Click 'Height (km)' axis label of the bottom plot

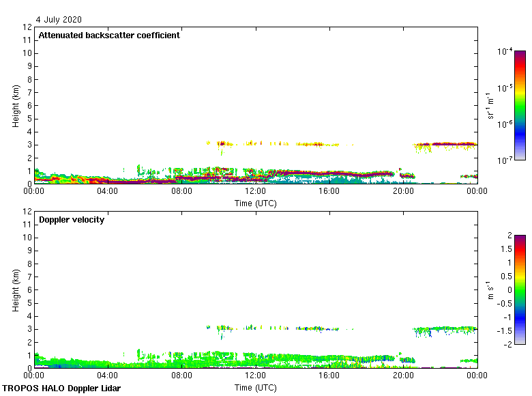(x=16, y=289)
